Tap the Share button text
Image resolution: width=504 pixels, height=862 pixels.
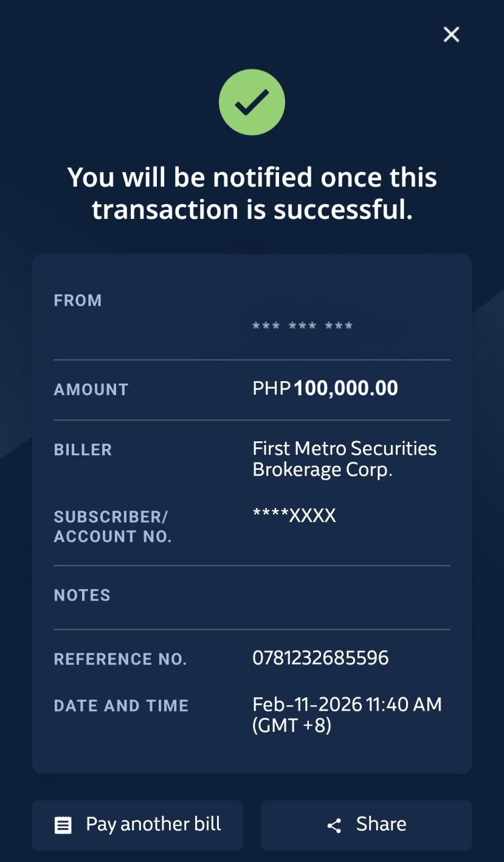pos(381,824)
